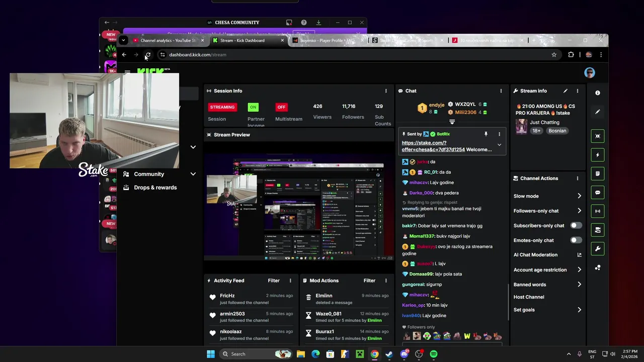
Task: Open the Kick profile avatar in the header
Action: tap(590, 73)
